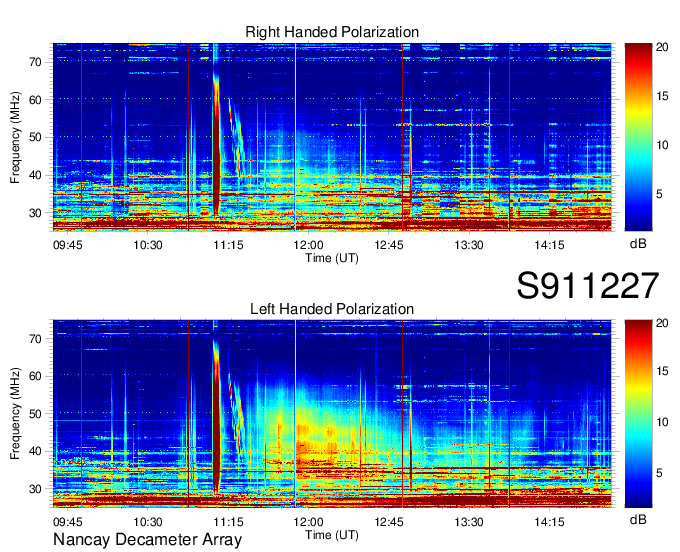
Task: Click "Frequency (MHz)" axis label of Right Handed plot
Action: (15, 137)
